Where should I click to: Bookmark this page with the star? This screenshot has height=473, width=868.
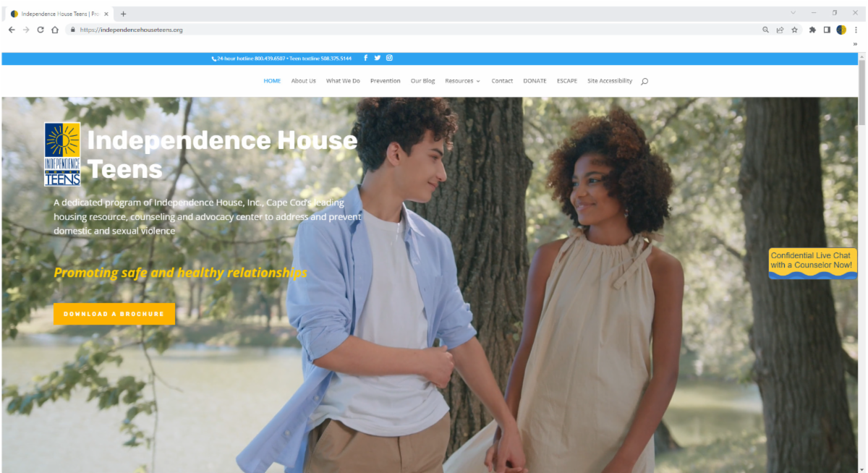[794, 30]
